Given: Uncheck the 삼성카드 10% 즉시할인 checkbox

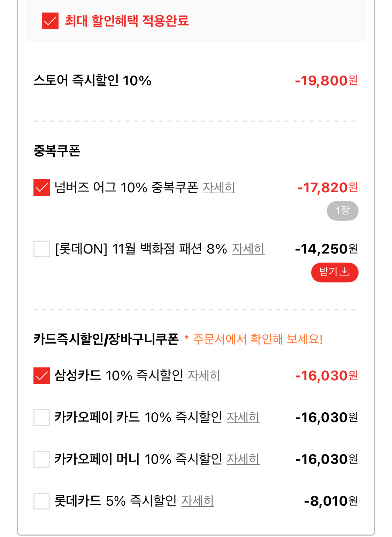Looking at the screenshot, I should click(42, 376).
